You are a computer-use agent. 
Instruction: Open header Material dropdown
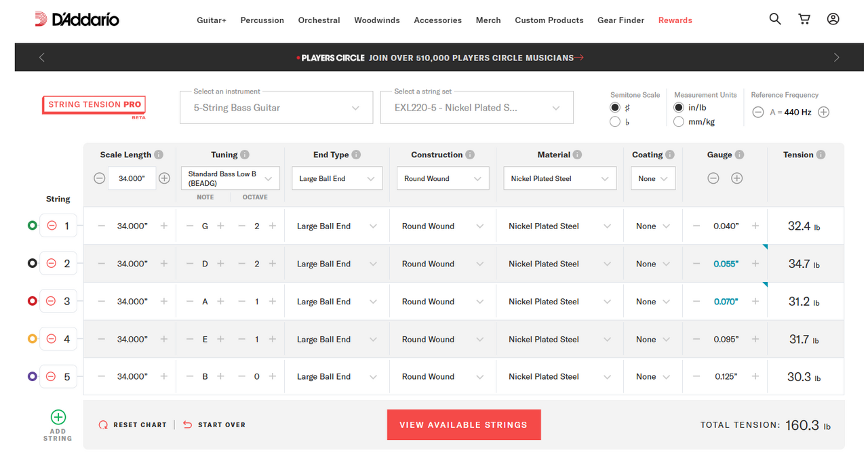[560, 178]
